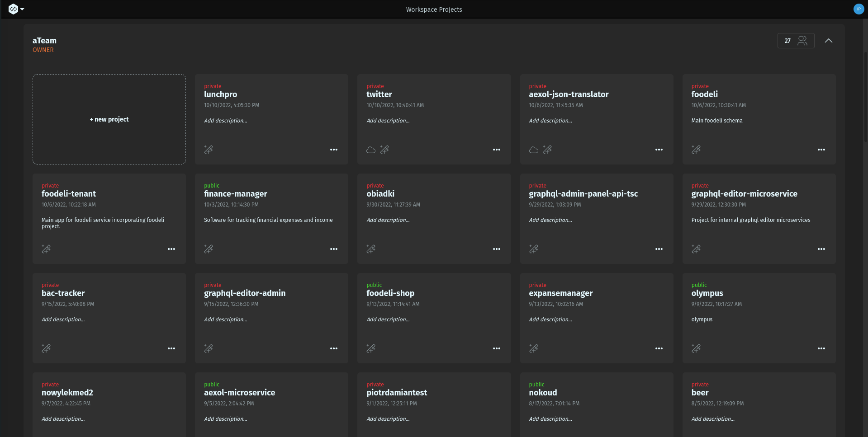Create a new project
Viewport: 868px width, 437px height.
109,119
